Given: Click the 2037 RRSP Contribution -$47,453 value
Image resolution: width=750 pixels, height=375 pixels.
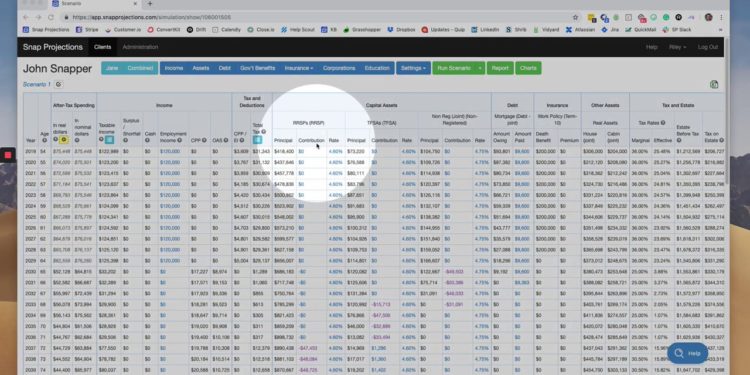Looking at the screenshot, I should point(308,348).
